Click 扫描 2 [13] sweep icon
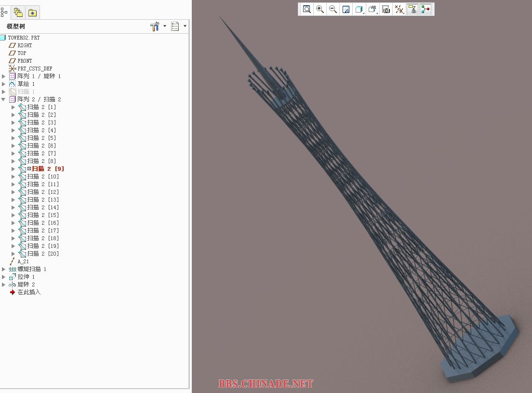 (22, 200)
